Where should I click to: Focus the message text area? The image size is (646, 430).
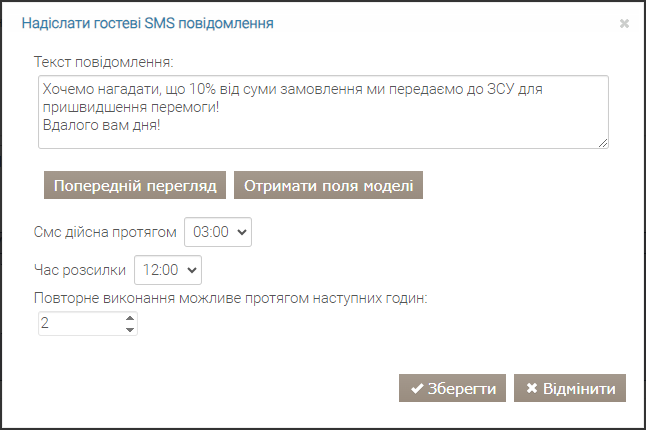tap(323, 112)
